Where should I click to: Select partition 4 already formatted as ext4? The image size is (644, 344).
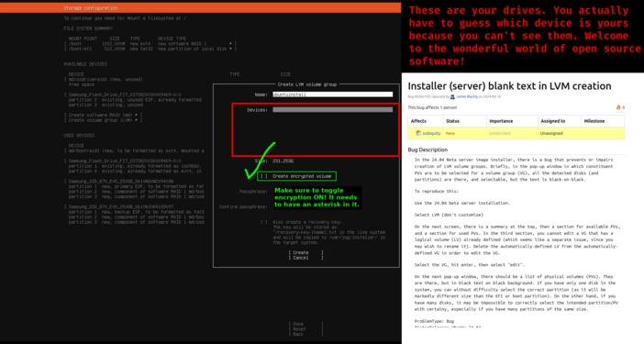135,171
